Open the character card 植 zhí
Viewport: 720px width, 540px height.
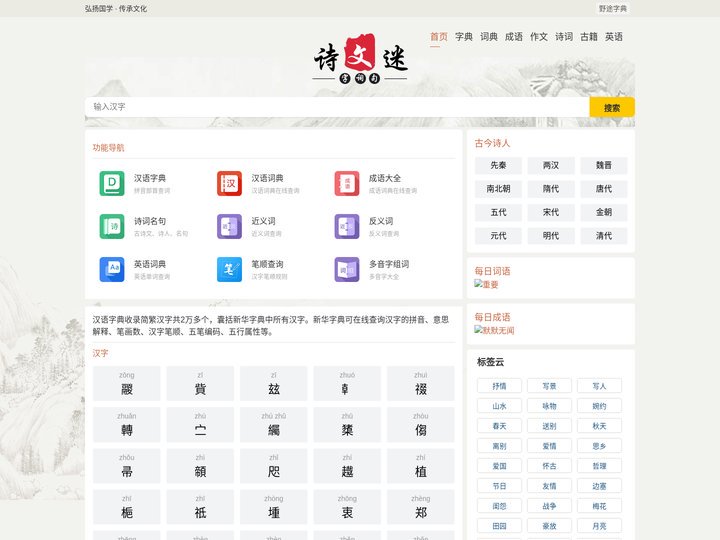point(421,466)
